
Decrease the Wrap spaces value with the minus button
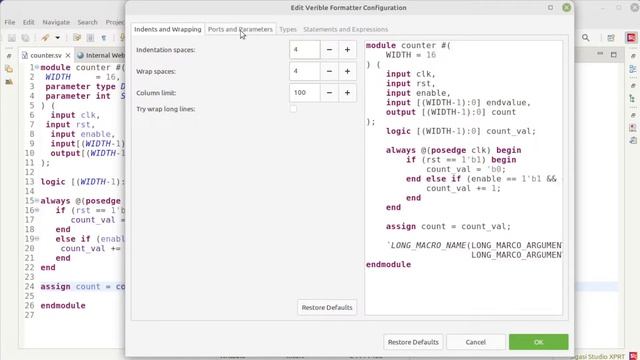329,71
